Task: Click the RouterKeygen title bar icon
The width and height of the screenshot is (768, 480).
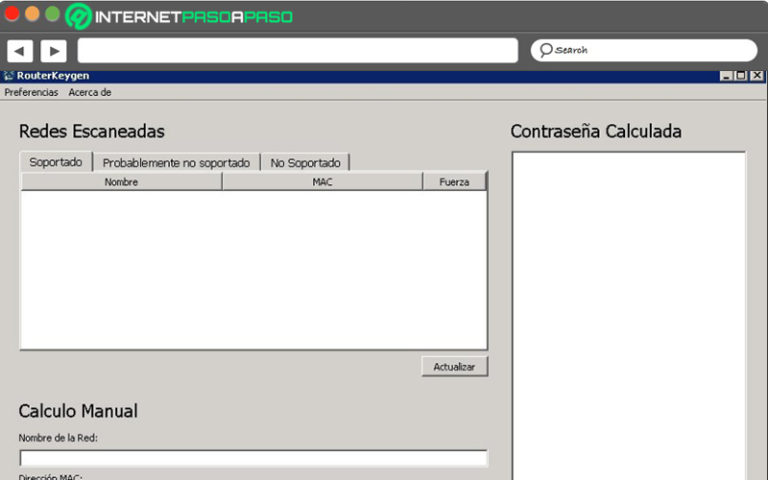Action: click(8, 76)
